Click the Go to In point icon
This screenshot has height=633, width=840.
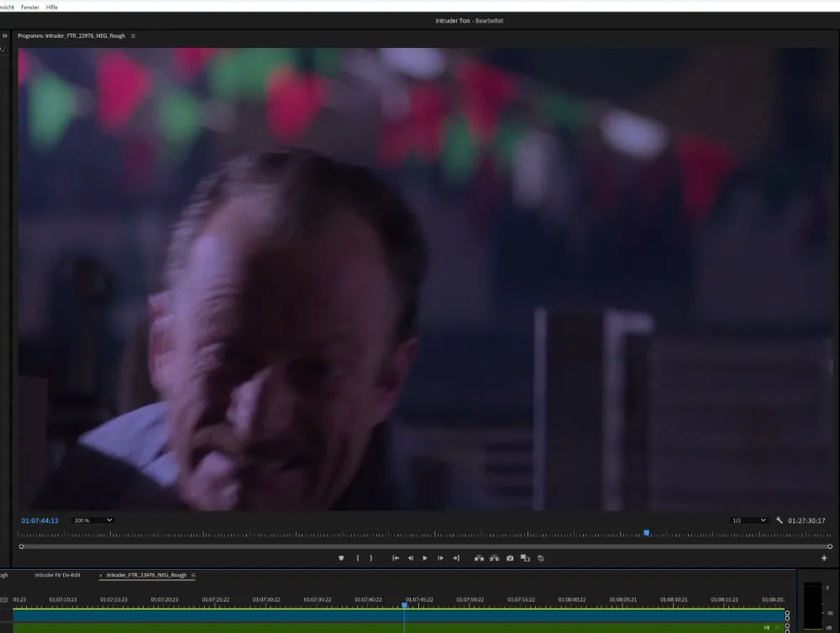(x=396, y=558)
